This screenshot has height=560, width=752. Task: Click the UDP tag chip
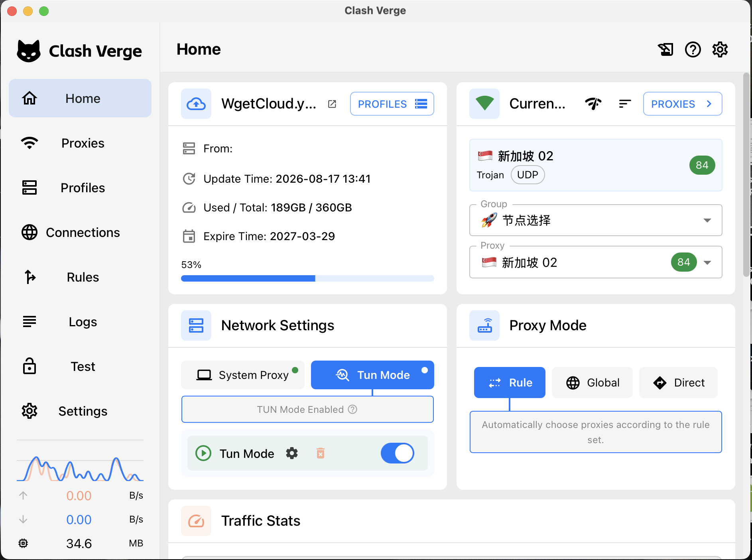click(528, 175)
